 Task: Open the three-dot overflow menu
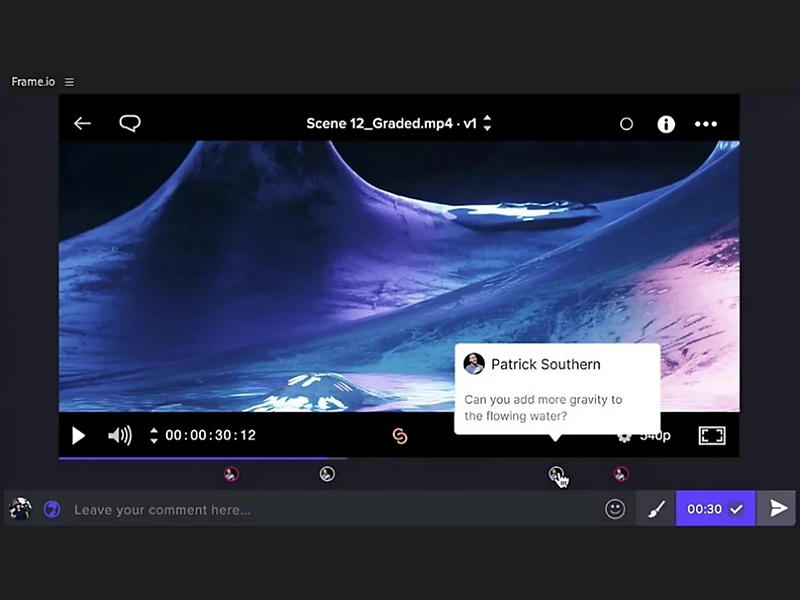(706, 123)
